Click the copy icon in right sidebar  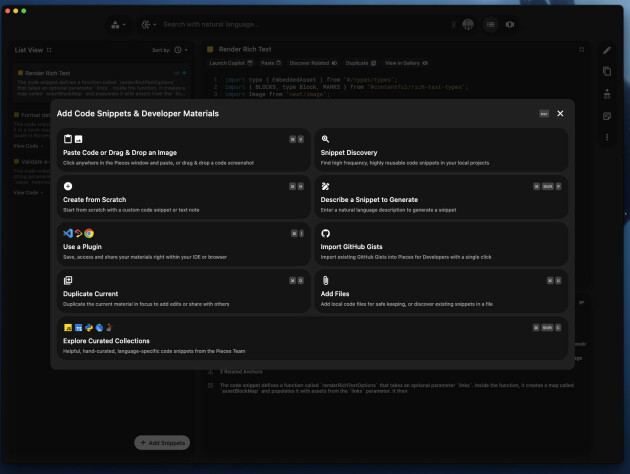click(x=607, y=72)
